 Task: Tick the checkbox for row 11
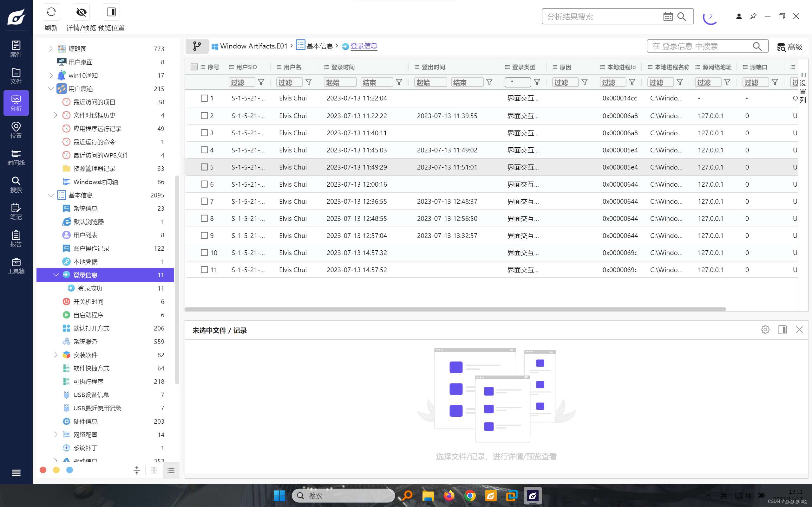coord(204,270)
